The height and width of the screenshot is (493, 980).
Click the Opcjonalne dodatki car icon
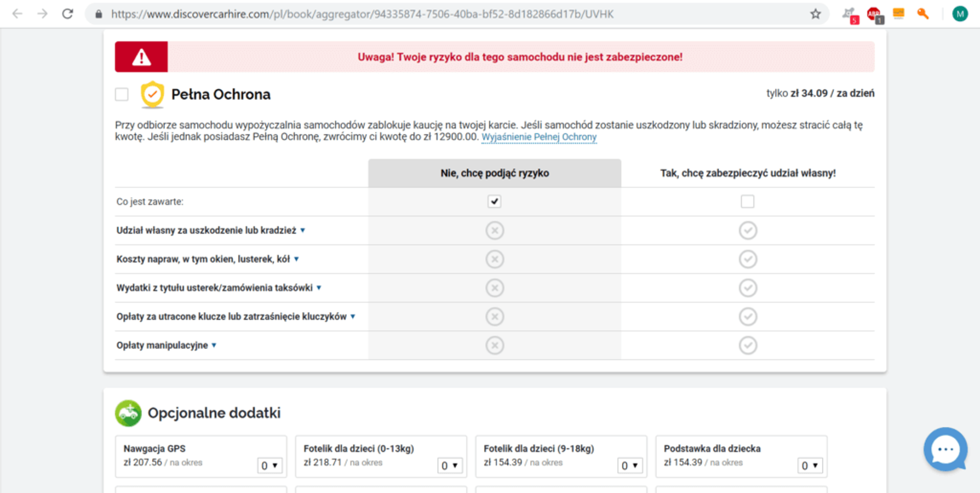128,413
